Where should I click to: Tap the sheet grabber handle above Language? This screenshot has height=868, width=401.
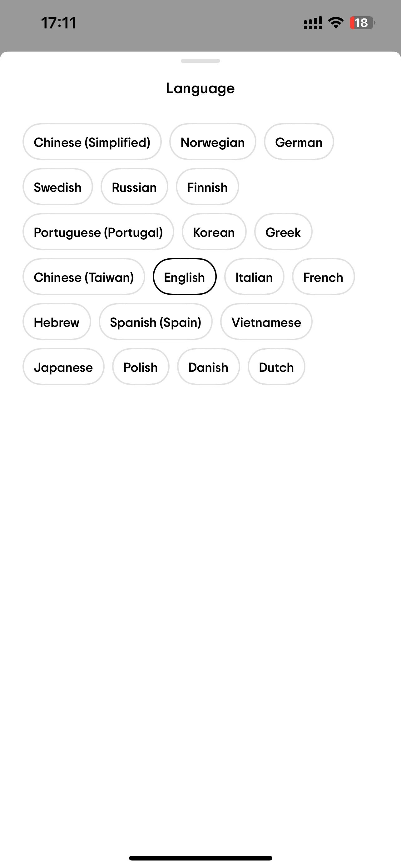tap(200, 61)
